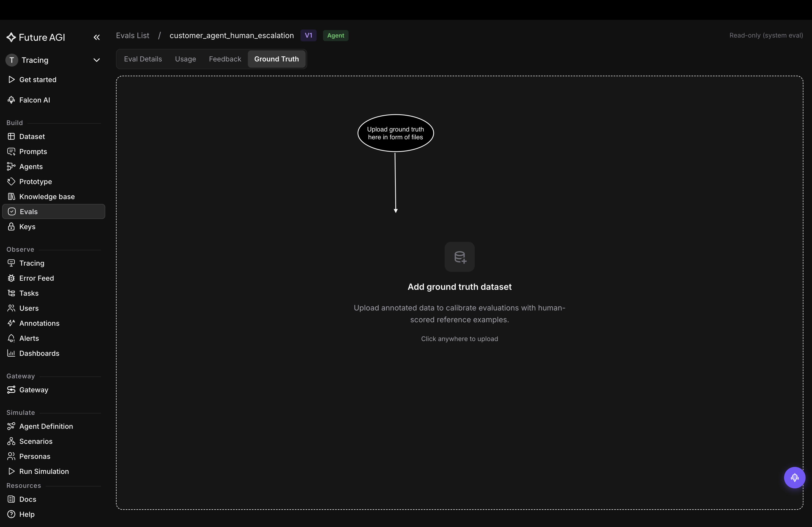Click the Knowledge base books icon

point(11,197)
